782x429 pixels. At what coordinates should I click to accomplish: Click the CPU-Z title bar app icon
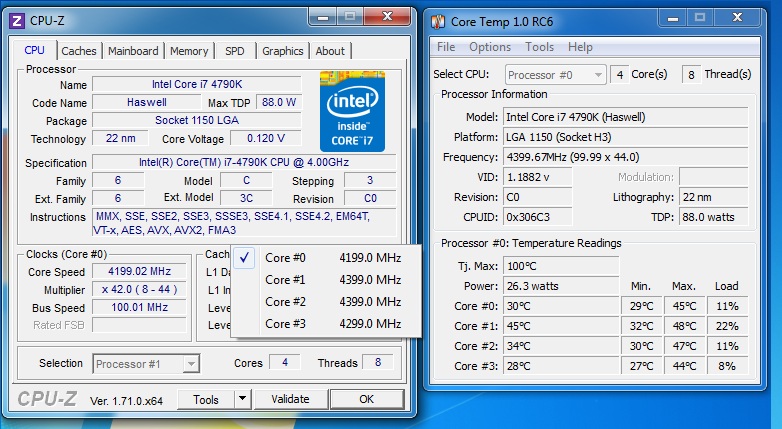tap(17, 20)
